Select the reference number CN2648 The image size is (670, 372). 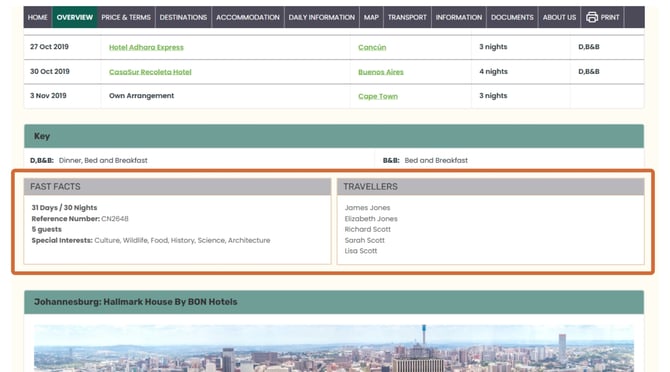click(115, 219)
